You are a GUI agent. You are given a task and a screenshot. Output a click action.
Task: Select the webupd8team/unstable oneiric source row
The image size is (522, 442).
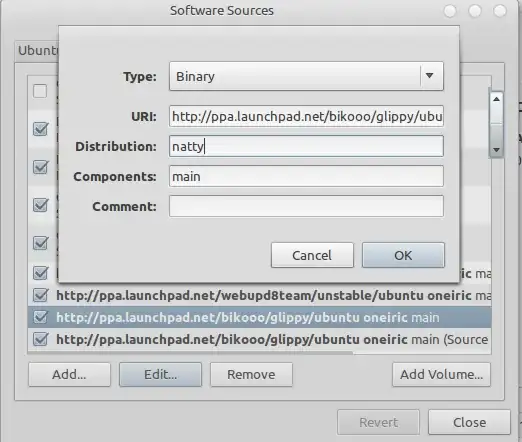pos(259,295)
